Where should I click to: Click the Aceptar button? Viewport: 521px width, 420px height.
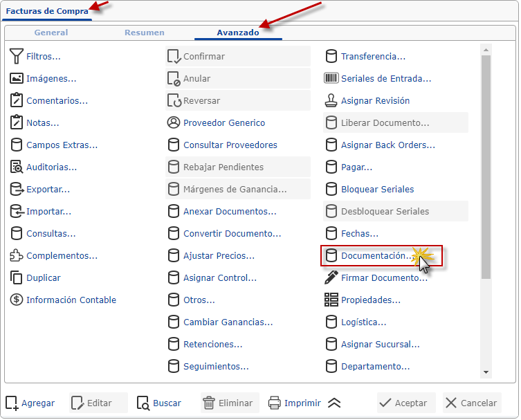click(406, 403)
